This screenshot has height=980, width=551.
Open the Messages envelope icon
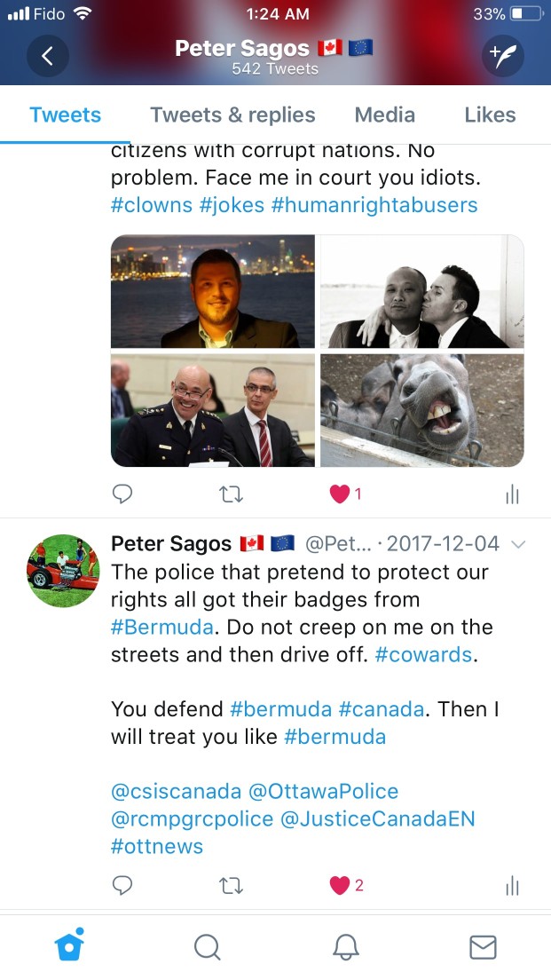point(483,947)
